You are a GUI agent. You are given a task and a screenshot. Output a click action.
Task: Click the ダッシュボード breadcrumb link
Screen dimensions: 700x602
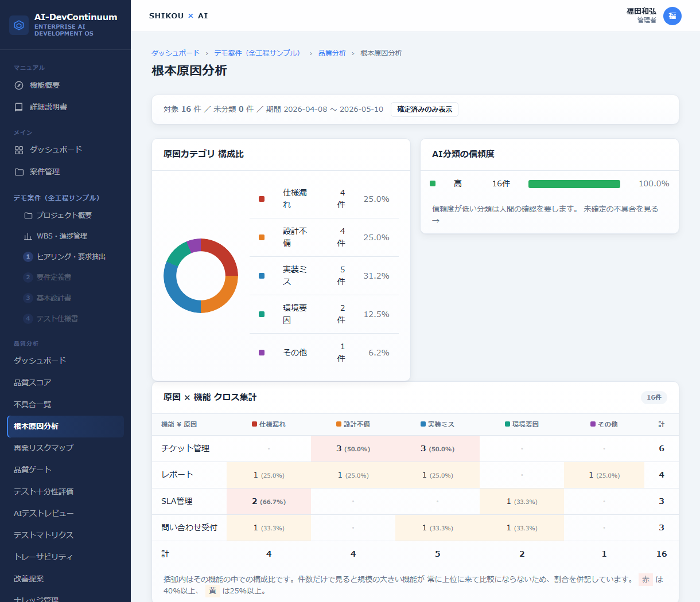pyautogui.click(x=176, y=53)
